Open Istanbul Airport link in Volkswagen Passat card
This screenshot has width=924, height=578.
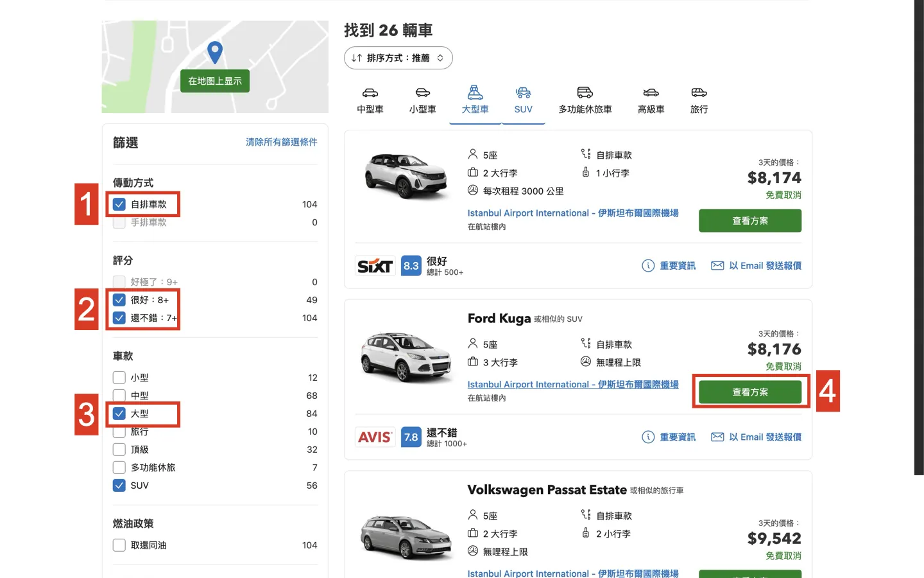573,573
